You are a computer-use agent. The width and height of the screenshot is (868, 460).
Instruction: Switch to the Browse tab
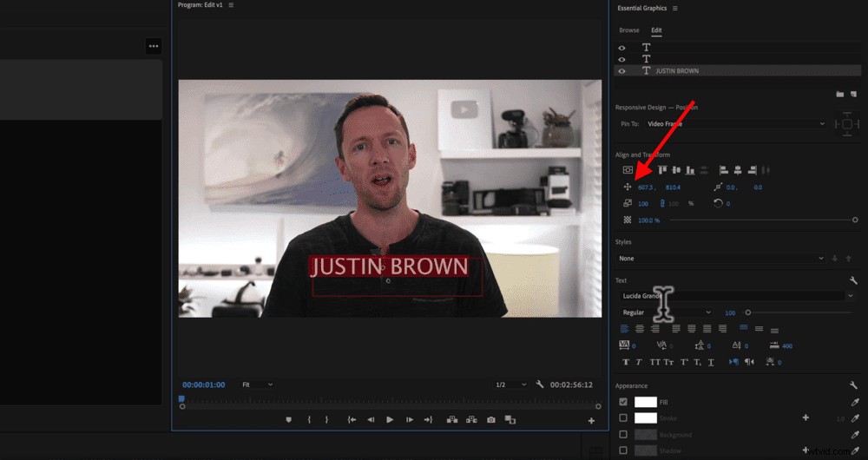pos(628,30)
